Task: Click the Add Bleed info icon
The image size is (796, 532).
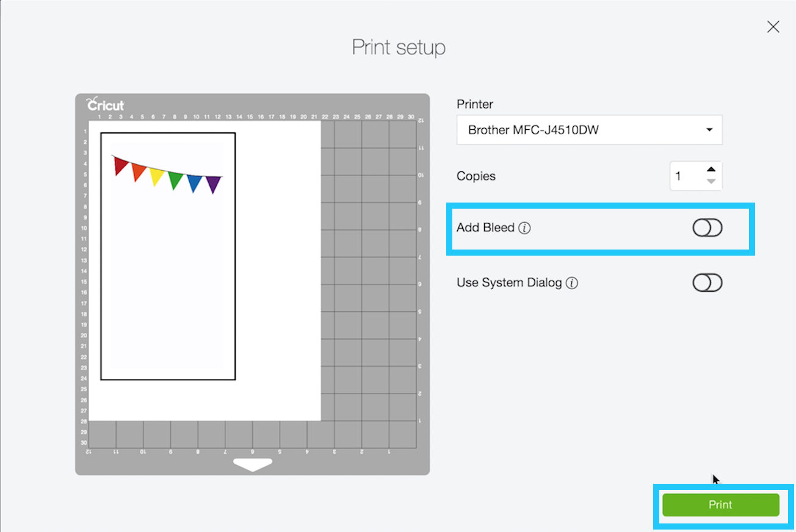Action: (524, 228)
